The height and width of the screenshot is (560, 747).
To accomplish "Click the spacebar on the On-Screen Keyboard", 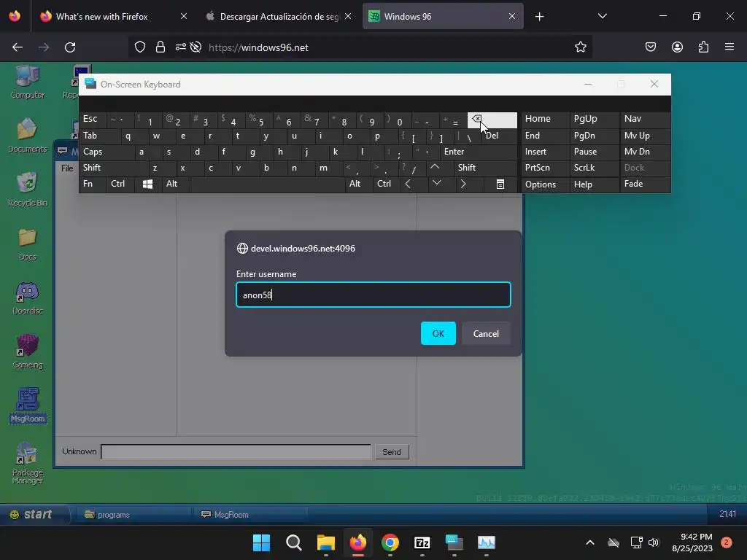I will click(267, 184).
